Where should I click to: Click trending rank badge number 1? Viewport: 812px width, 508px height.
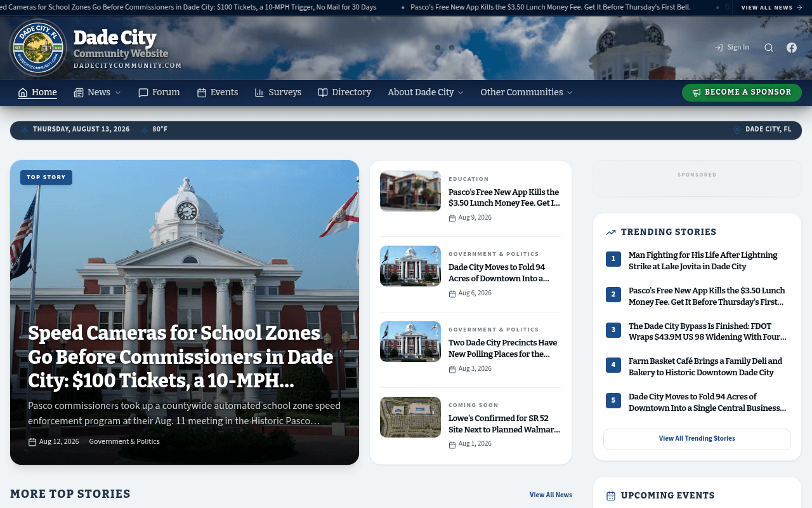click(x=613, y=259)
